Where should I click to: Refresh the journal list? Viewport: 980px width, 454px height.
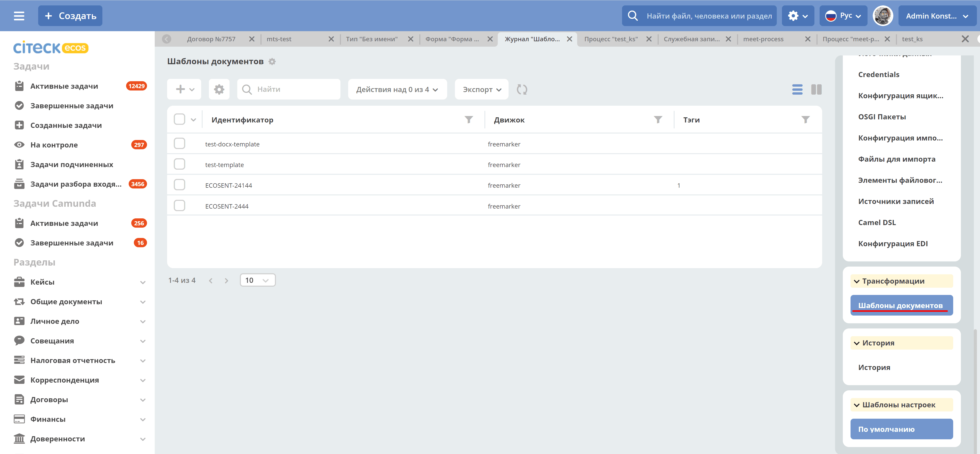point(522,89)
